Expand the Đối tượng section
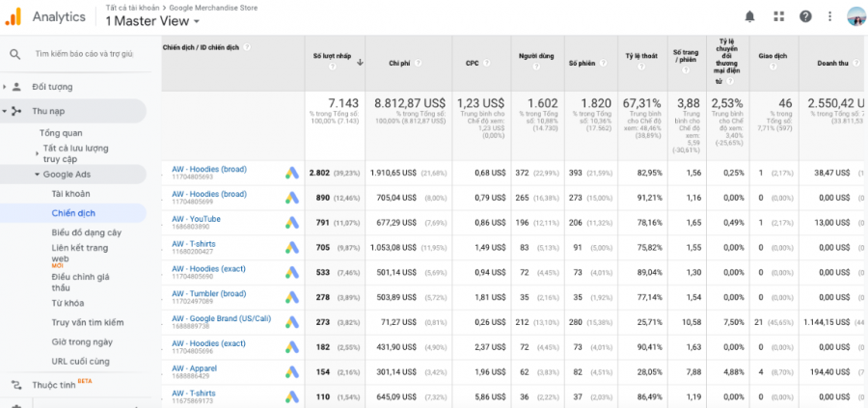Image resolution: width=868 pixels, height=408 pixels. [52, 86]
